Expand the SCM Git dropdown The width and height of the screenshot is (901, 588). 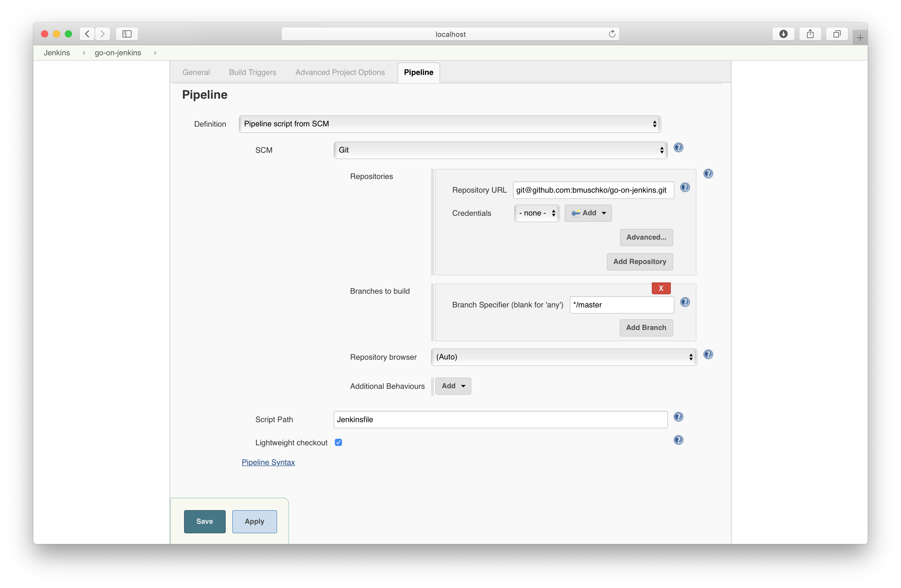(500, 150)
